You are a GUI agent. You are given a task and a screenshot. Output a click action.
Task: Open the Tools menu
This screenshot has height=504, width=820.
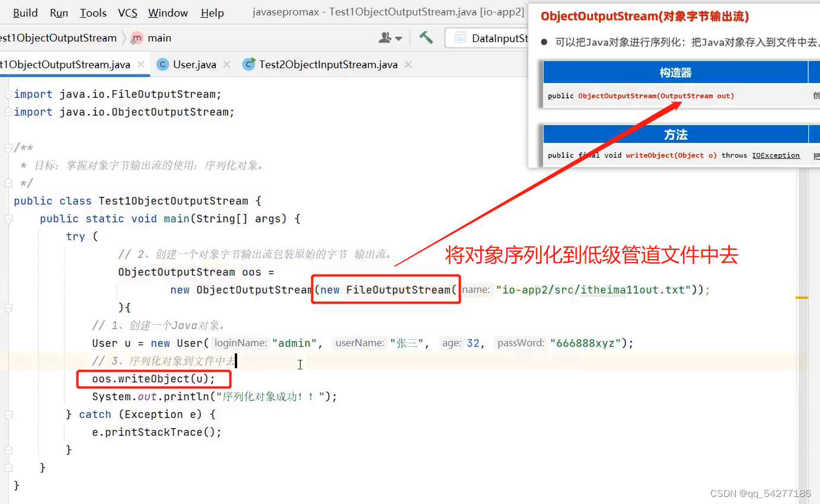tap(93, 12)
